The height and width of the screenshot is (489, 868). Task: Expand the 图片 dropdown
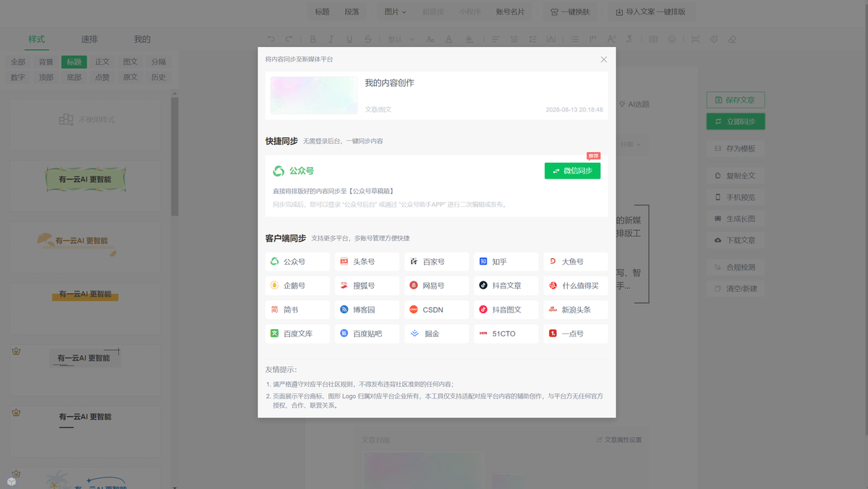point(395,12)
